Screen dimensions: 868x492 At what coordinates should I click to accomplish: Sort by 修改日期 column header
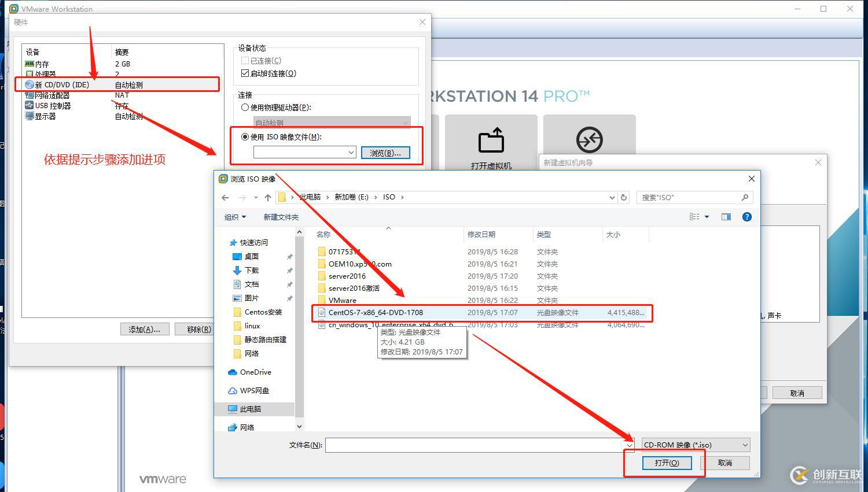481,234
